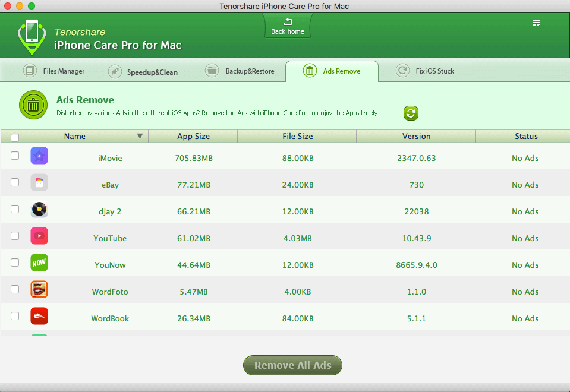The height and width of the screenshot is (392, 570).
Task: Click the 5.47MB app size cell
Action: (194, 292)
